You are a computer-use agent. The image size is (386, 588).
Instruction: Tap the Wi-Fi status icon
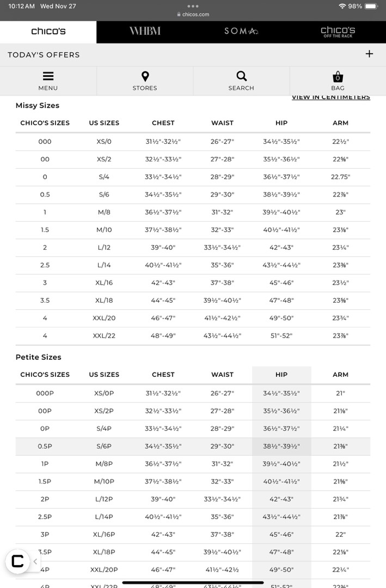click(x=342, y=6)
